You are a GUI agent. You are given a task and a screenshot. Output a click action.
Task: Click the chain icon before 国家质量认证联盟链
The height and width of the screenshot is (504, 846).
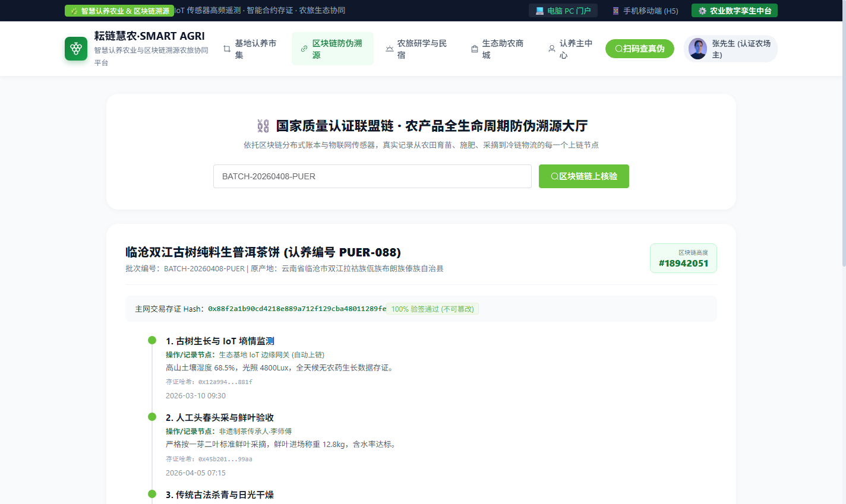click(263, 126)
